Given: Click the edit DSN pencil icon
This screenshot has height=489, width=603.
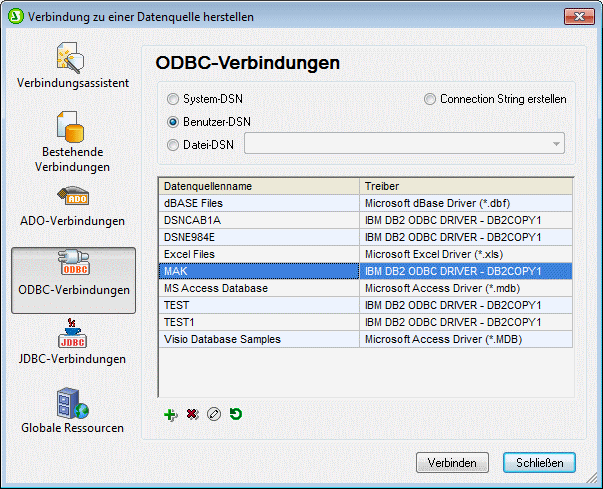Looking at the screenshot, I should [213, 414].
